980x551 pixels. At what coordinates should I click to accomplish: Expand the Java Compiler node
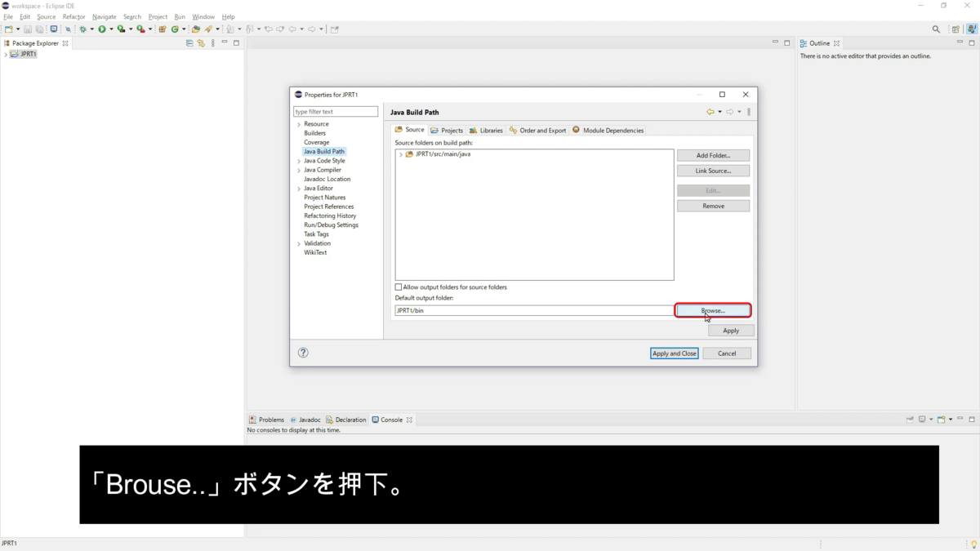tap(299, 170)
